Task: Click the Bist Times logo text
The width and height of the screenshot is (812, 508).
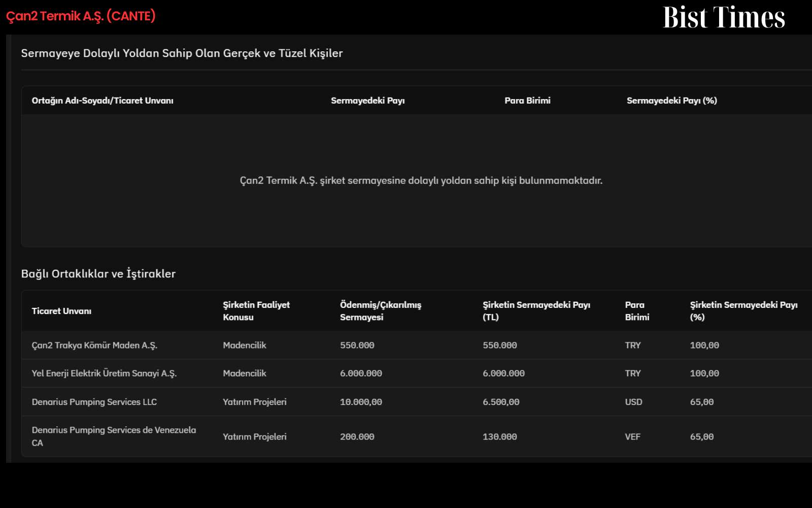Action: coord(724,17)
